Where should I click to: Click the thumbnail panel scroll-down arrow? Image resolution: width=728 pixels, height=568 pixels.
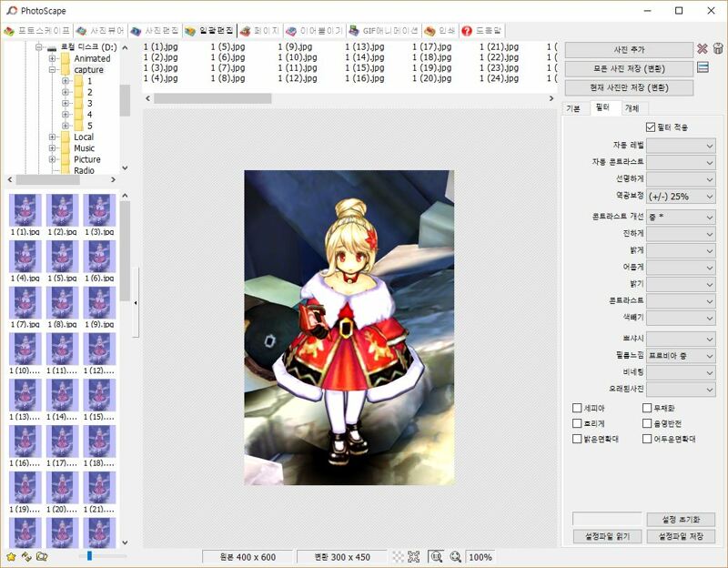pyautogui.click(x=125, y=542)
